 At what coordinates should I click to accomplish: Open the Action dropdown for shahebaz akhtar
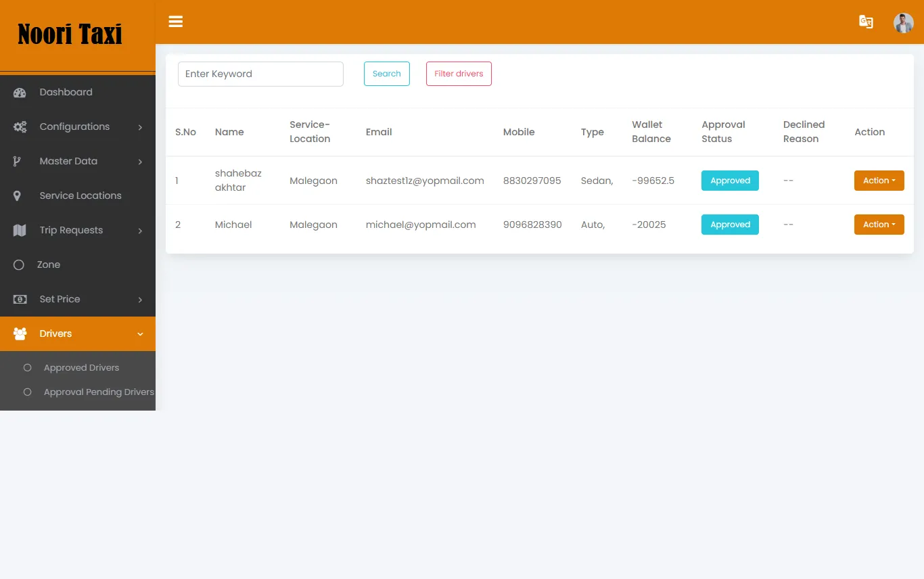879,181
